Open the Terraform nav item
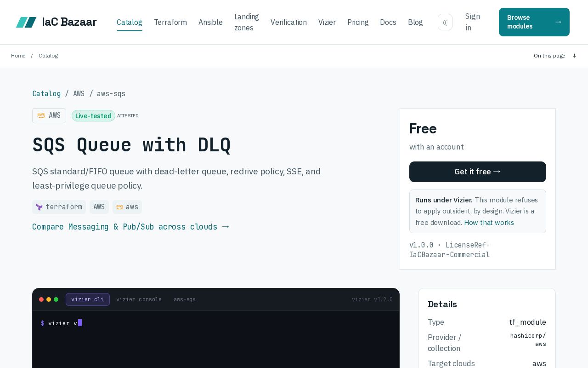The width and height of the screenshot is (588, 368). [170, 22]
